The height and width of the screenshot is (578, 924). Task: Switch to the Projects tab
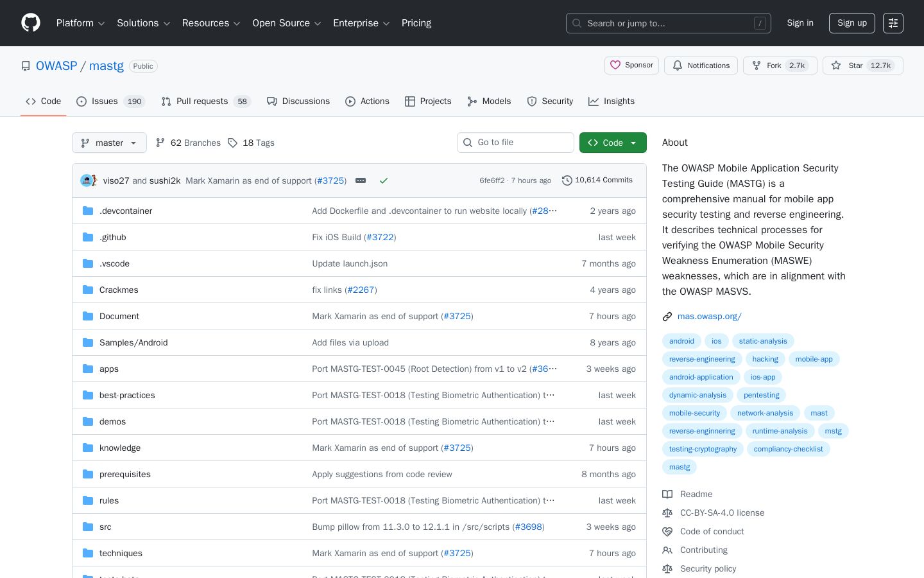428,101
